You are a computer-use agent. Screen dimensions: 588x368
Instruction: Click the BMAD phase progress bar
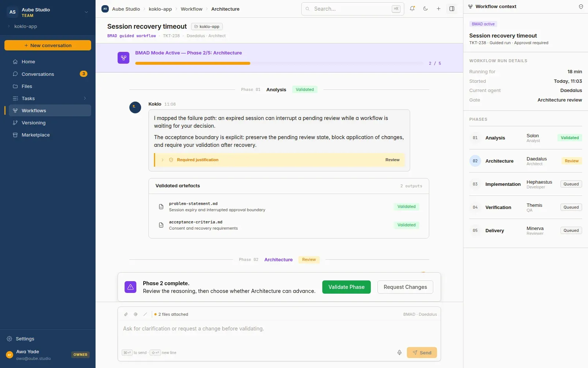coord(279,63)
